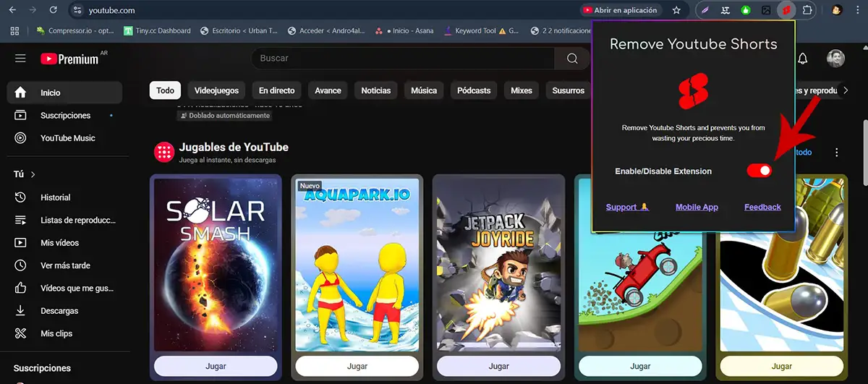Viewport: 868px width, 384px height.
Task: Reload the page
Action: pos(54,10)
